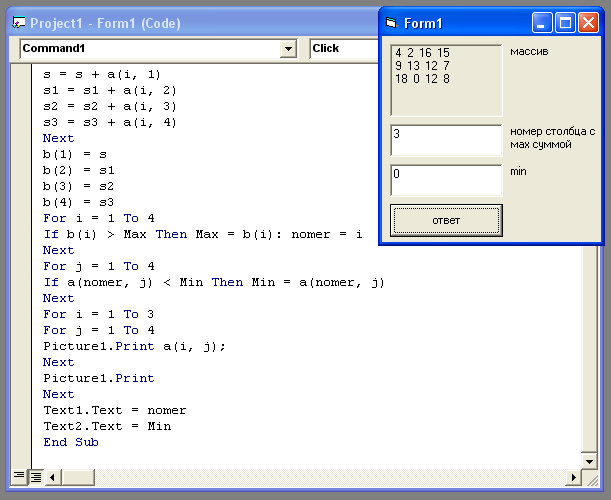Click the массив label in Form1
The width and height of the screenshot is (611, 500).
[x=529, y=51]
